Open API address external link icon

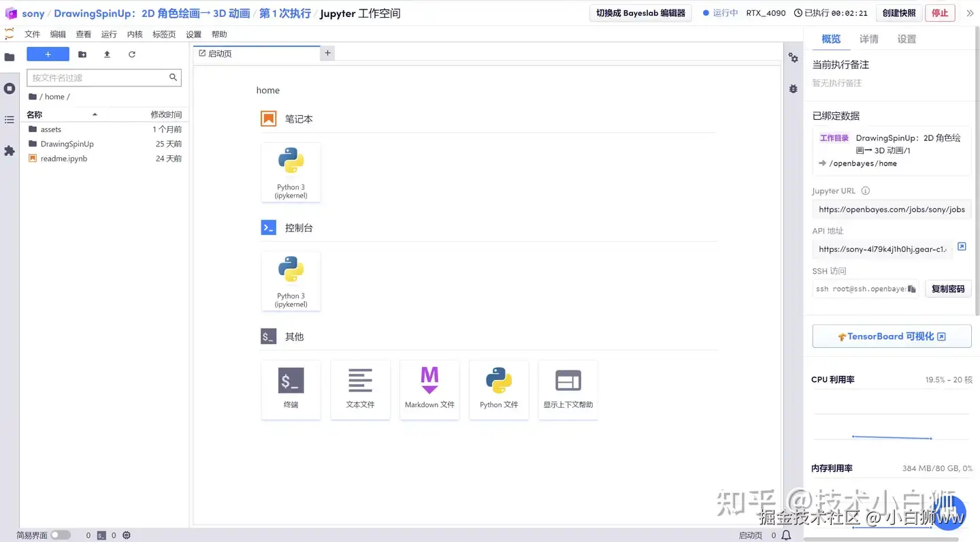[x=962, y=246]
